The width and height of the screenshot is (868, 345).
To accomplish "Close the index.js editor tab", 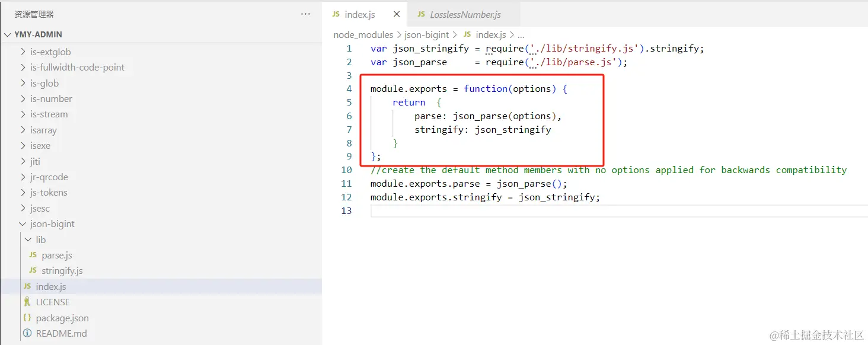I will coord(397,14).
